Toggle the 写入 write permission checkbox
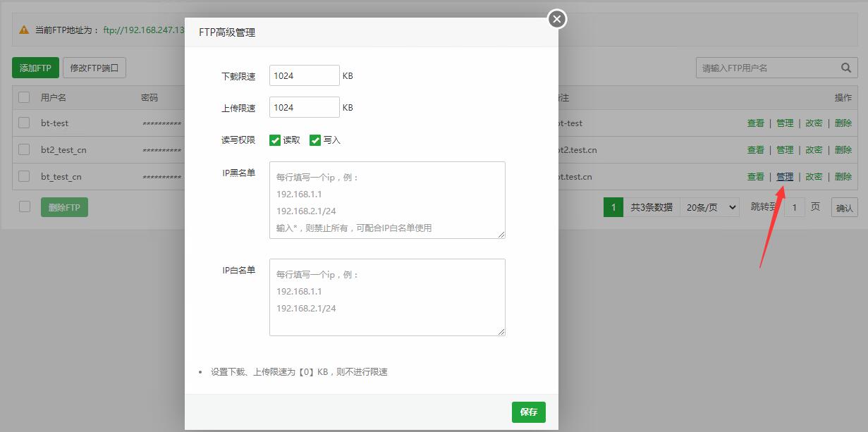This screenshot has height=432, width=868. coord(315,140)
